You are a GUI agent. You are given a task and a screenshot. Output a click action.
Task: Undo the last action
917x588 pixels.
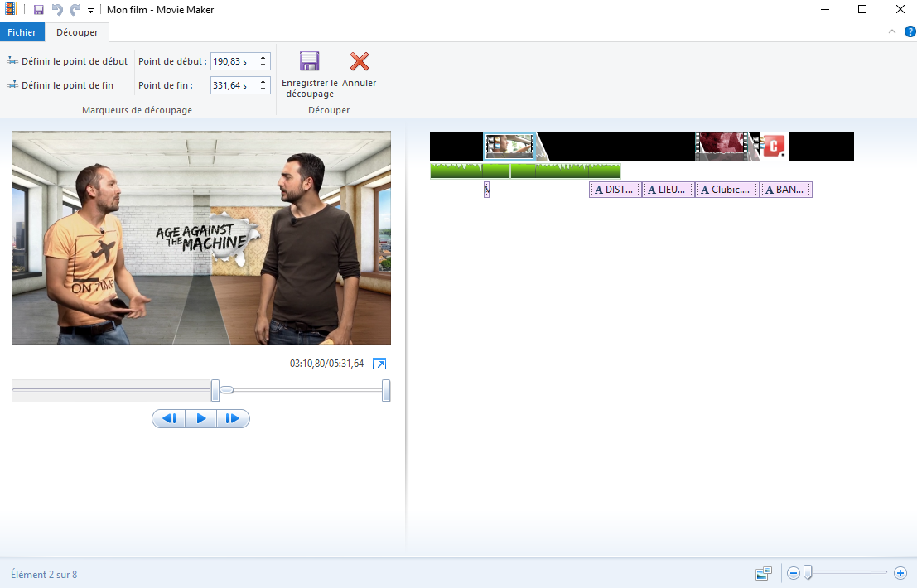pos(56,10)
